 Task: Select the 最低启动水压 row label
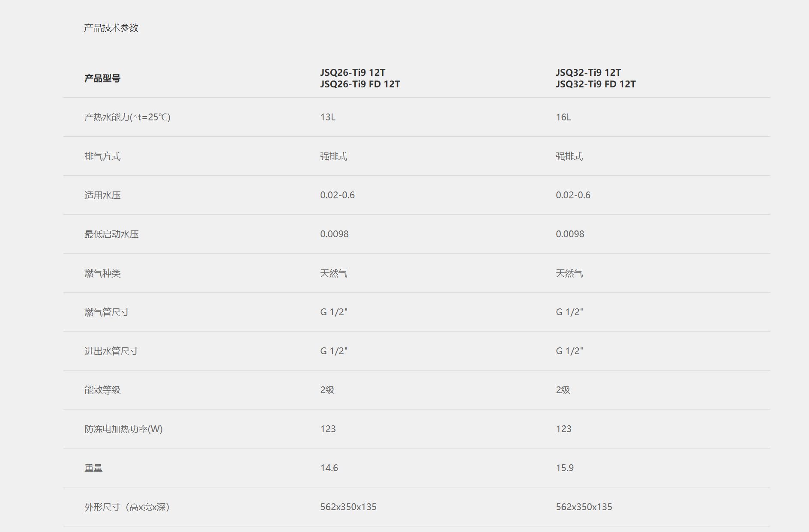pos(111,234)
